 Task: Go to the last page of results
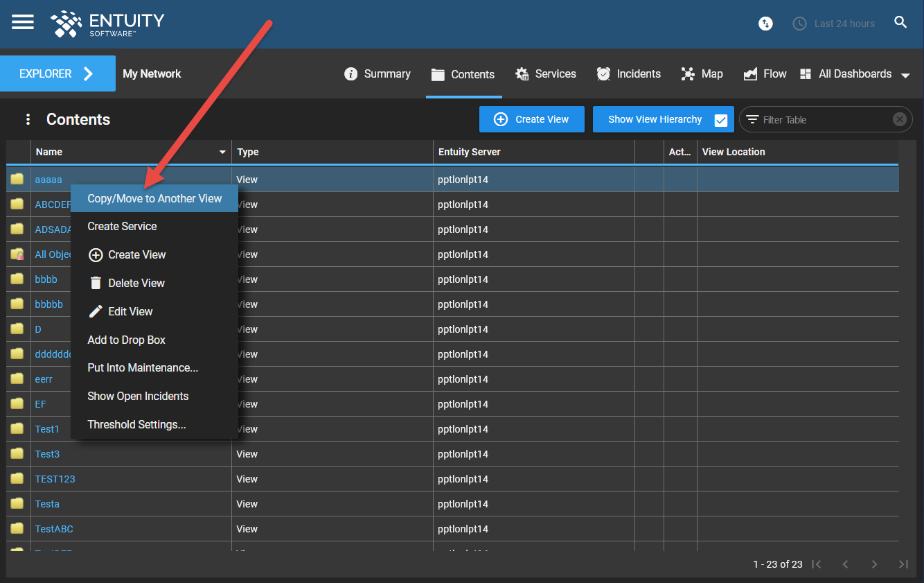pyautogui.click(x=903, y=564)
